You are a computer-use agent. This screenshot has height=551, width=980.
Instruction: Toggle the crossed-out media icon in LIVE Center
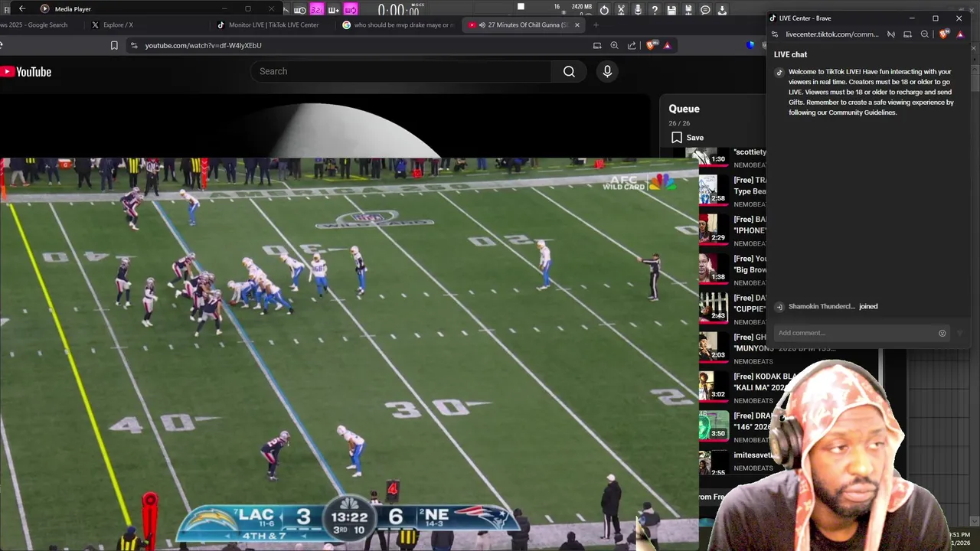[891, 34]
